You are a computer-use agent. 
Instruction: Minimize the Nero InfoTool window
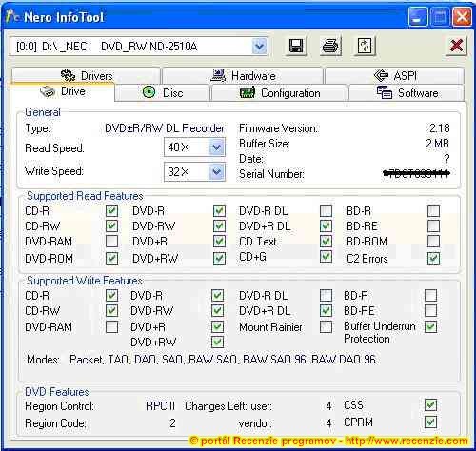click(418, 16)
